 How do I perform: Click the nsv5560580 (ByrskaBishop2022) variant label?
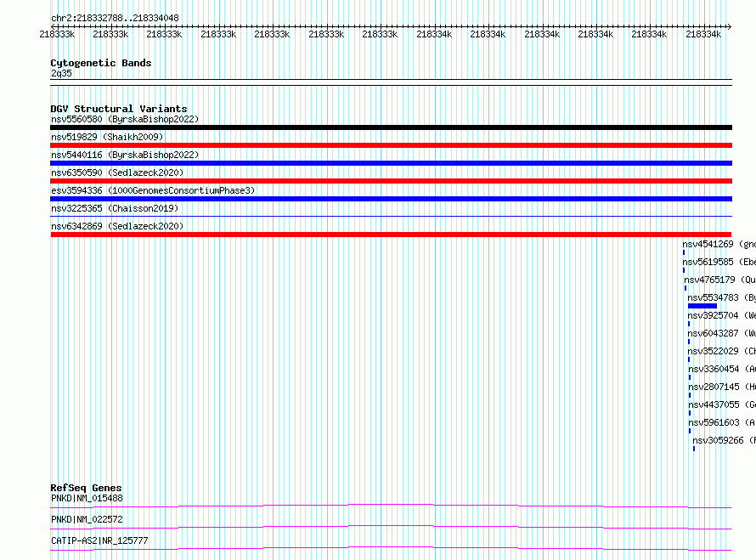point(125,119)
